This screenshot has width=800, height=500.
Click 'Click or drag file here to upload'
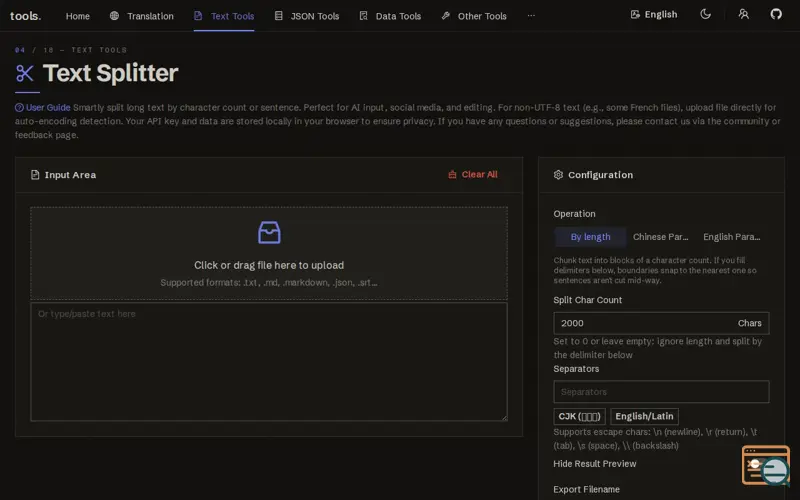[269, 265]
